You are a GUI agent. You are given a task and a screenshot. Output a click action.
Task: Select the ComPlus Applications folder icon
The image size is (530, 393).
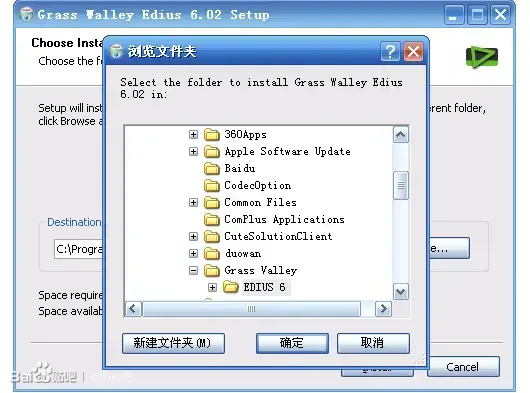(212, 220)
